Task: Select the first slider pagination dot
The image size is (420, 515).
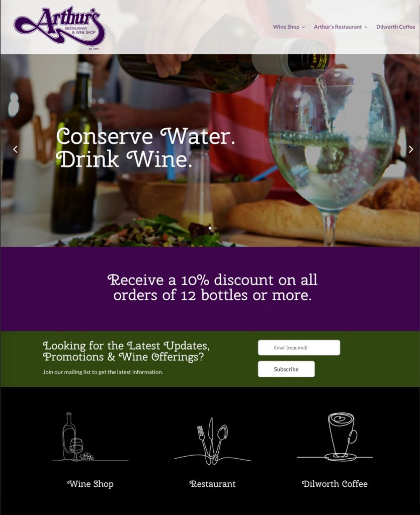Action: [210, 228]
